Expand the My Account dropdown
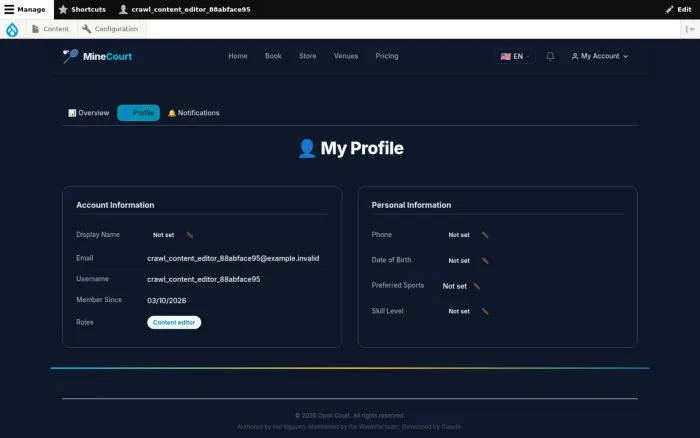The image size is (700, 438). point(600,56)
